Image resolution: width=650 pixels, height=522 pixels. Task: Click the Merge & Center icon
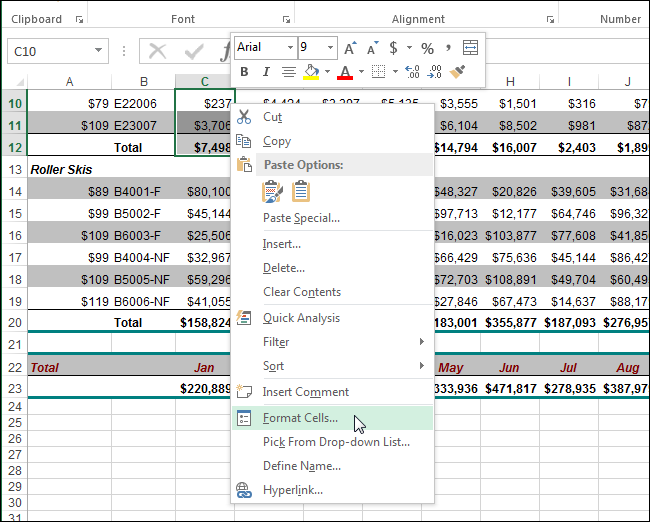[470, 48]
